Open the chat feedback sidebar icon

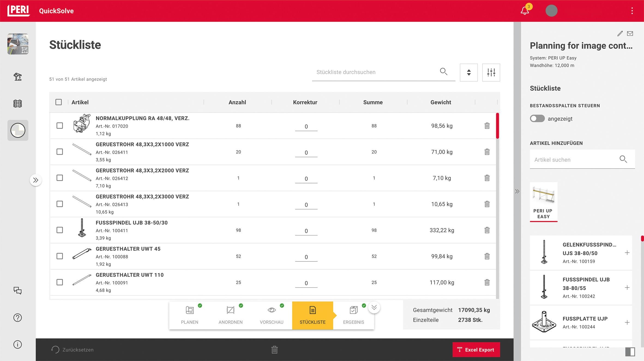[x=18, y=291]
